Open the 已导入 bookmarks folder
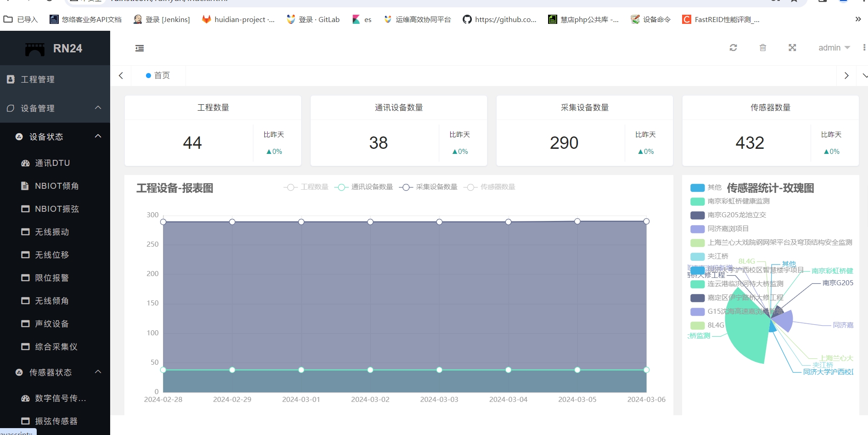This screenshot has height=435, width=868. (x=21, y=19)
